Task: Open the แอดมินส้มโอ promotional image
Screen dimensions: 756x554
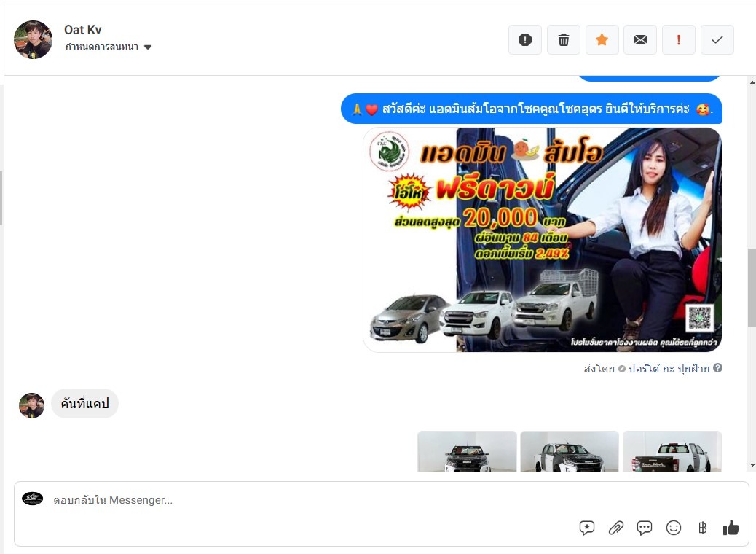Action: 543,239
